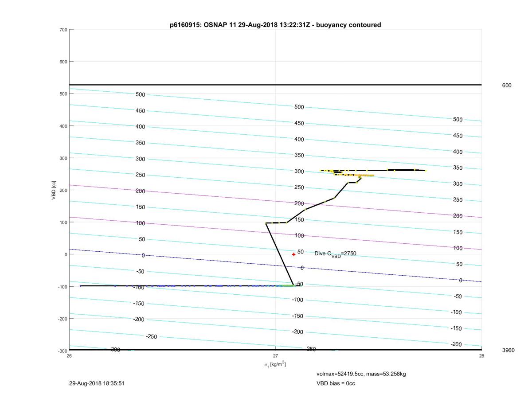Select the σt [kg/m³] x-axis label
532x394 pixels.
coord(275,364)
